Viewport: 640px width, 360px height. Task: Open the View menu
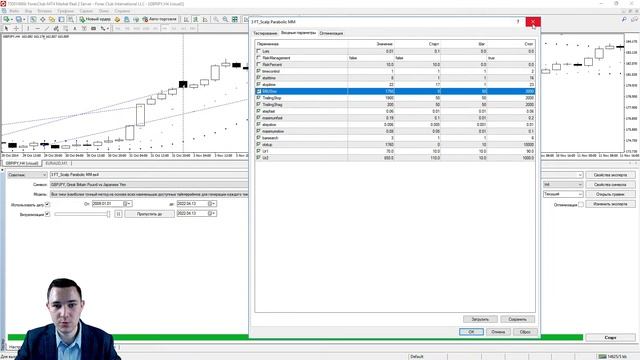point(29,11)
